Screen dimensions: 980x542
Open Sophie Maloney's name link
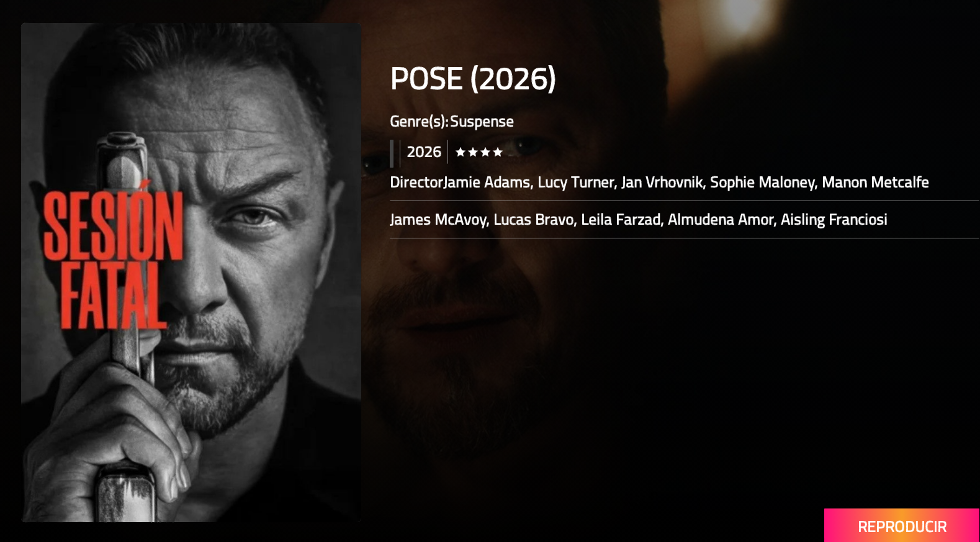click(x=763, y=183)
